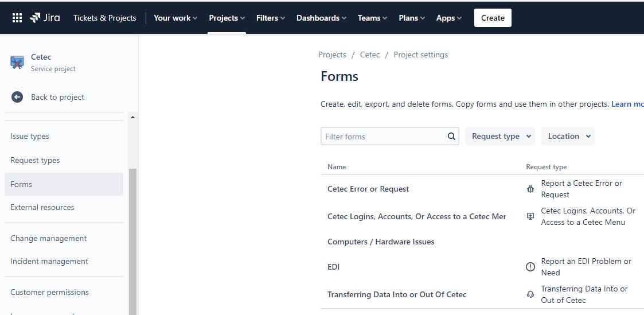
Task: Click the Name column header
Action: (337, 167)
